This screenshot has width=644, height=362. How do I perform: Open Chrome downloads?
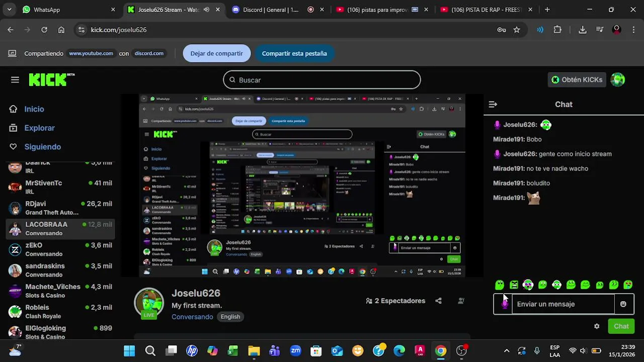[583, 30]
